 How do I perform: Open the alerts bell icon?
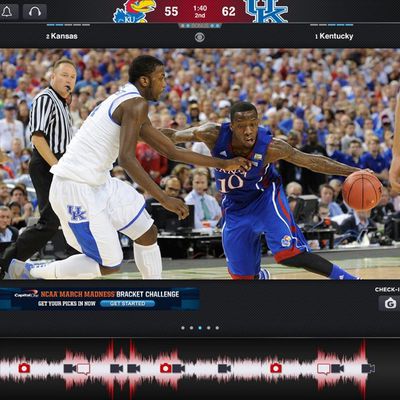click(x=7, y=12)
